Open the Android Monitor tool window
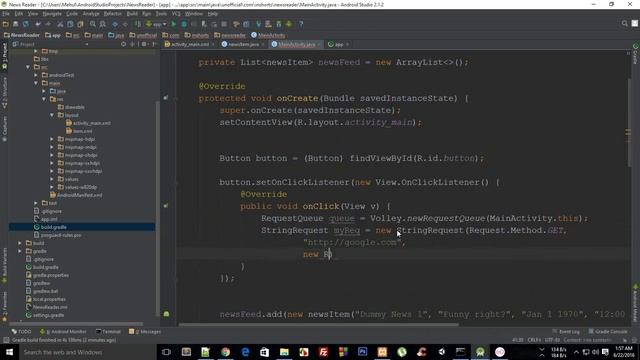Viewport: 640px width, 360px height. coord(63,331)
